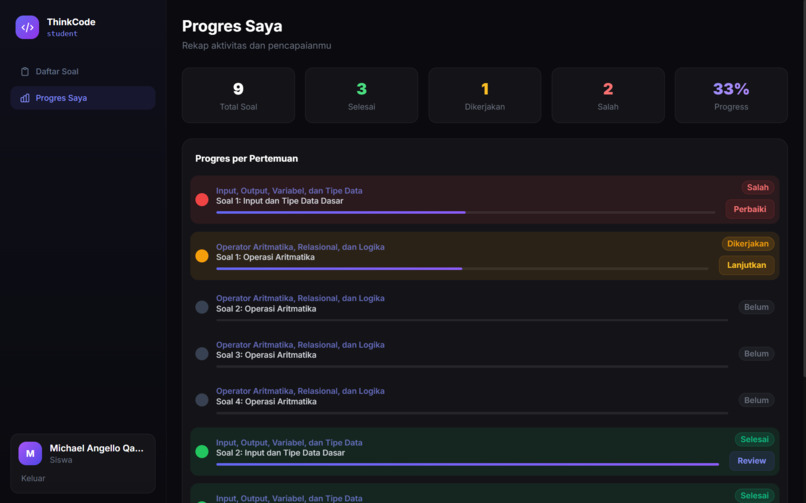Click the Dikerjakan status badge

[748, 244]
